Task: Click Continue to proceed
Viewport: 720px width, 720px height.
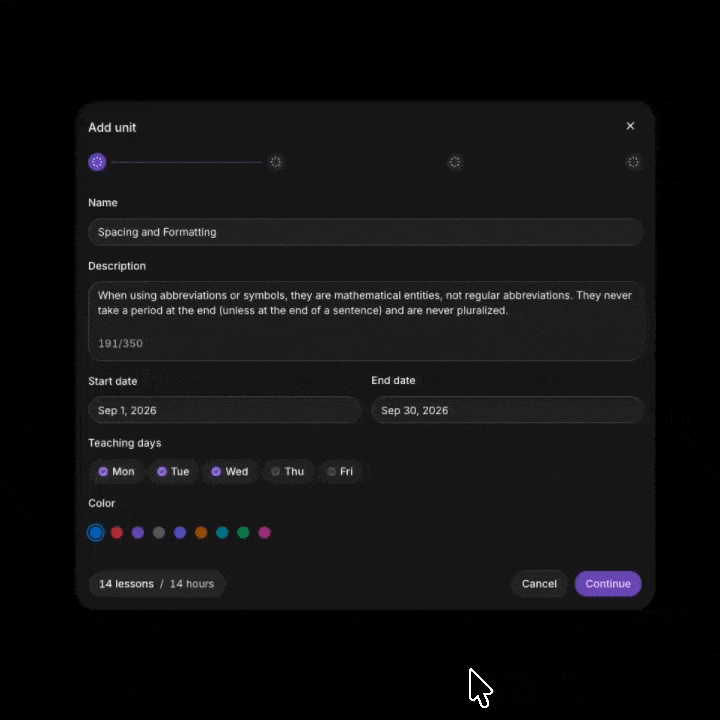Action: [608, 584]
